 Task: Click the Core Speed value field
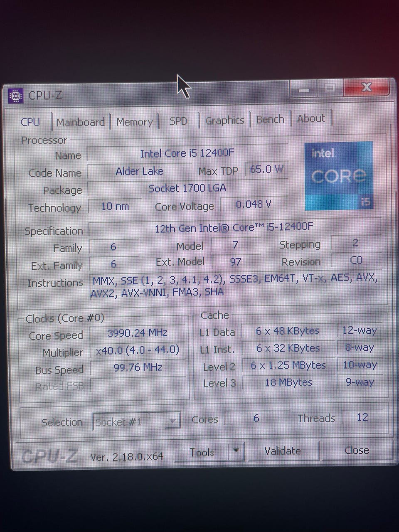138,332
